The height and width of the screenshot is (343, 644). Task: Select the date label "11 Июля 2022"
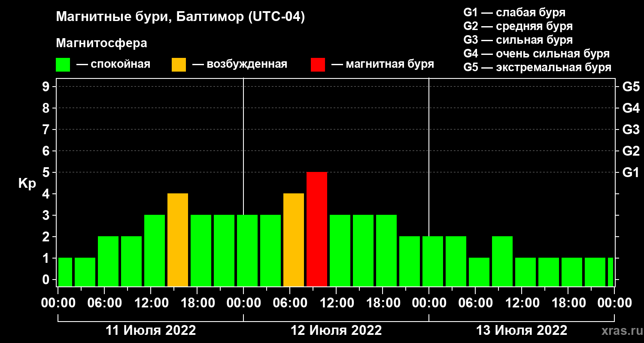pyautogui.click(x=151, y=331)
